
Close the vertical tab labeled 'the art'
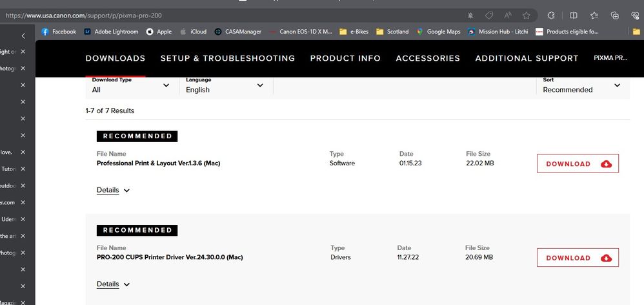pos(23,236)
